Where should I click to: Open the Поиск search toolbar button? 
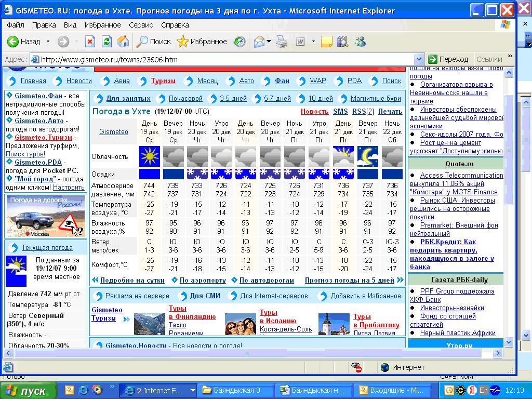[x=153, y=42]
